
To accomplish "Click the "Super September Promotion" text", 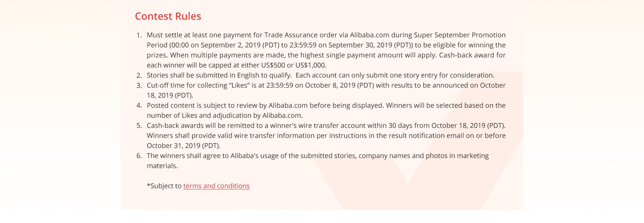I will (x=460, y=35).
